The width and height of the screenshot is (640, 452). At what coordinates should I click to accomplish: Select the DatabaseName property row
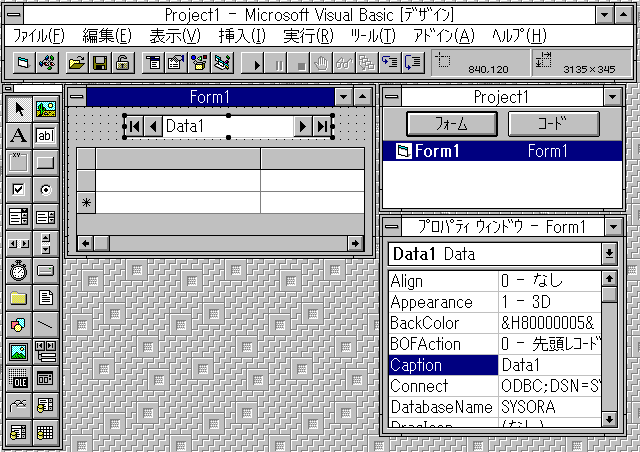[x=495, y=407]
